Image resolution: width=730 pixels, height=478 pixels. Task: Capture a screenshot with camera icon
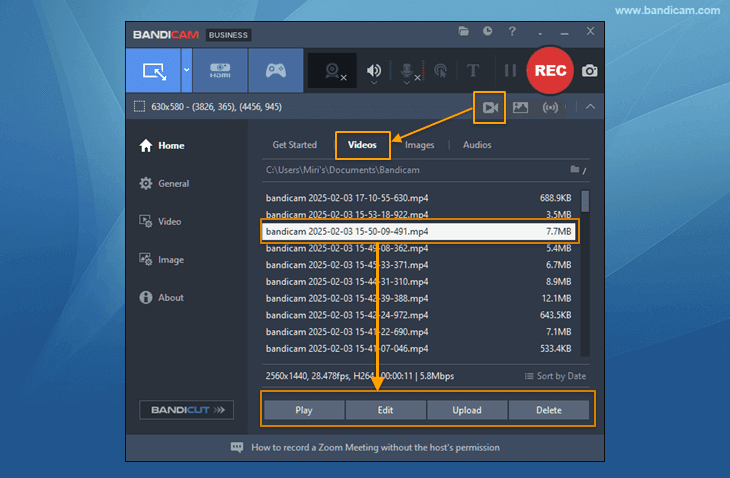589,71
